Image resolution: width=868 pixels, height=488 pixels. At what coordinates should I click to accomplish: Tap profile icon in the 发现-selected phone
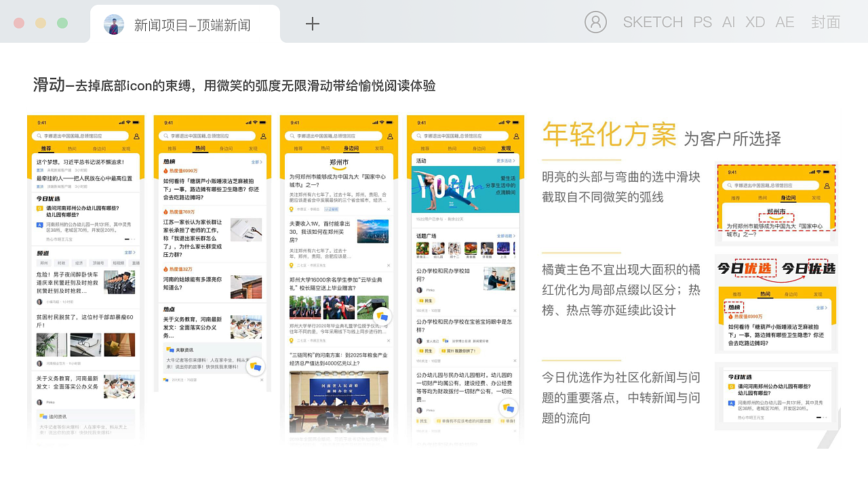click(x=516, y=136)
